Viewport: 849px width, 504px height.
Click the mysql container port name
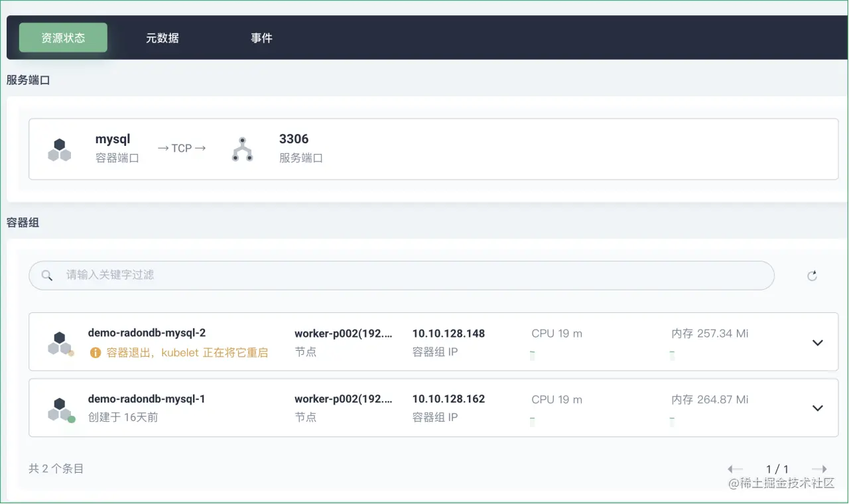point(113,139)
